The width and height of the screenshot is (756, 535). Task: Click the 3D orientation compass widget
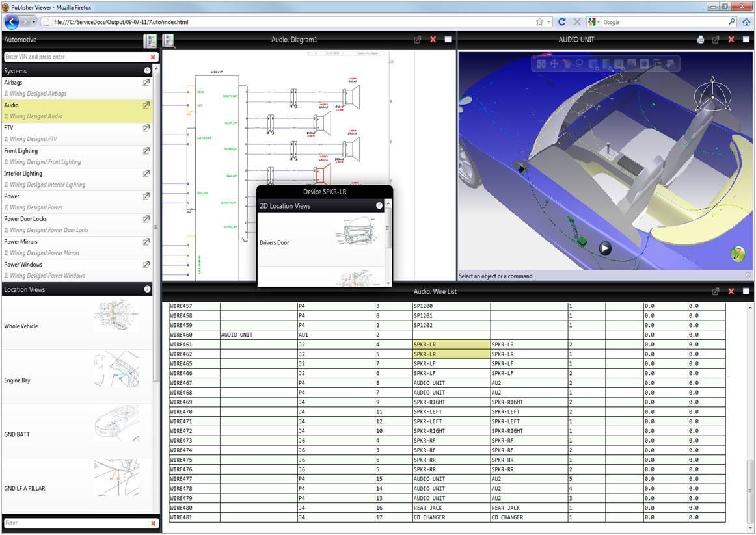coord(712,96)
